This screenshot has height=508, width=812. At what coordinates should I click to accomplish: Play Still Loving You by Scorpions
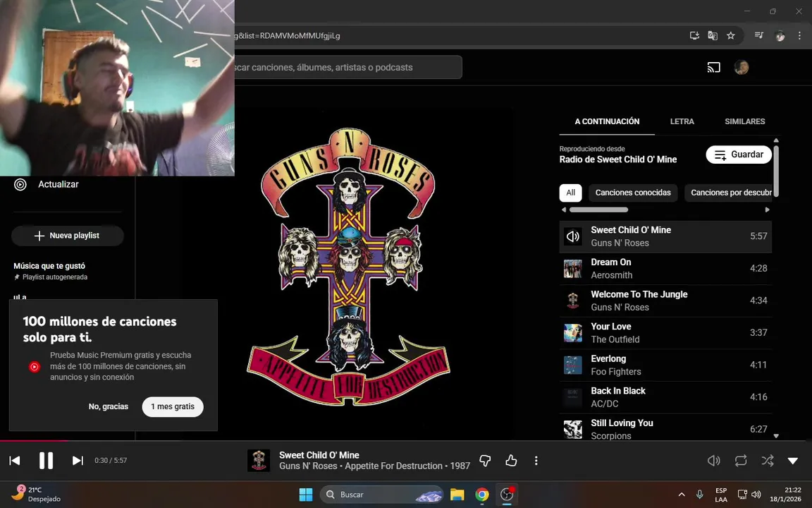coord(665,428)
